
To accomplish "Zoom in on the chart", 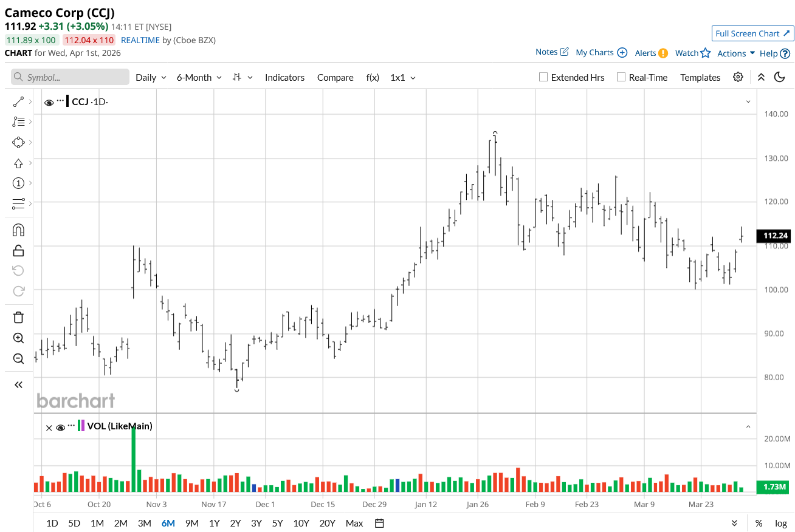I will coord(18,338).
